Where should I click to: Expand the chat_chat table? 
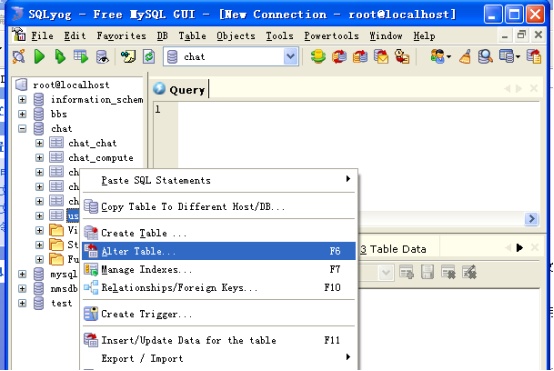tap(40, 143)
